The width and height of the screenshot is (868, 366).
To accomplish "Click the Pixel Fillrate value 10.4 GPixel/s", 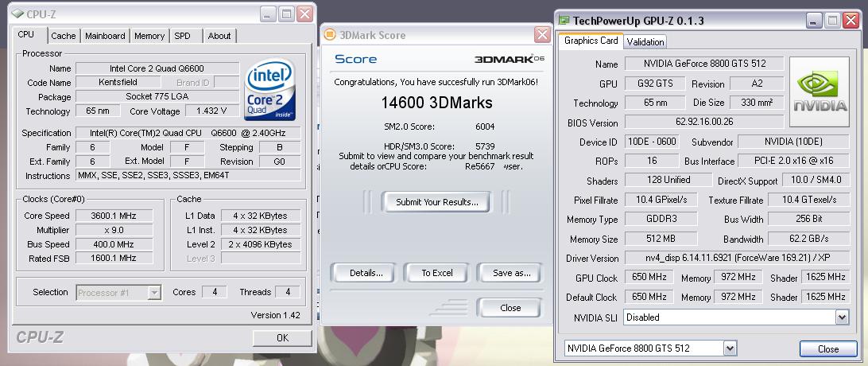I will [x=661, y=200].
